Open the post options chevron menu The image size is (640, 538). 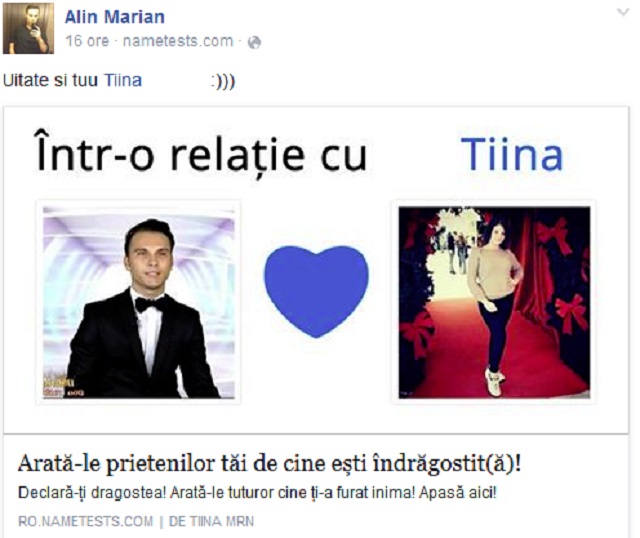(623, 12)
